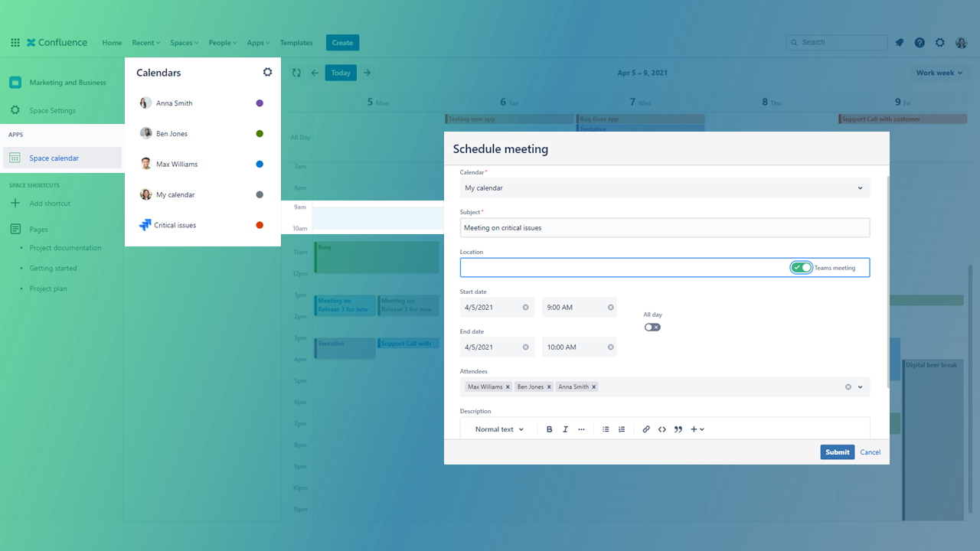Go to next week arrow
Viewport: 980px width, 551px height.
click(x=367, y=73)
